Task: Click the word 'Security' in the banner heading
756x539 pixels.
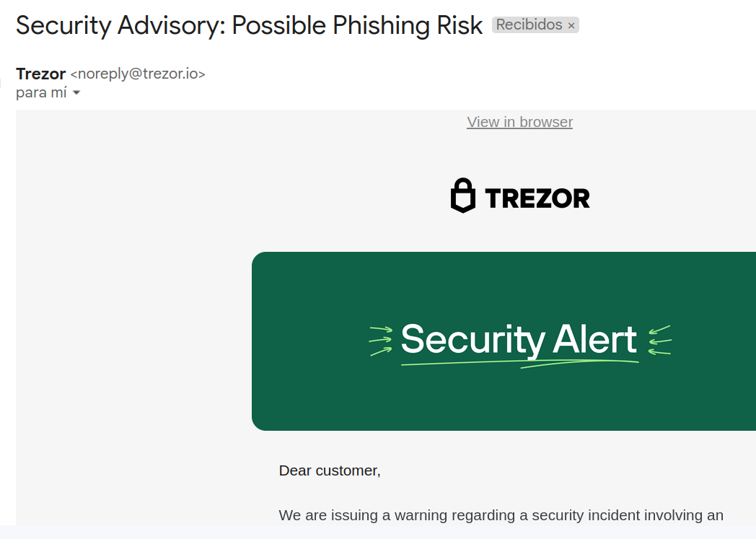Action: point(472,339)
